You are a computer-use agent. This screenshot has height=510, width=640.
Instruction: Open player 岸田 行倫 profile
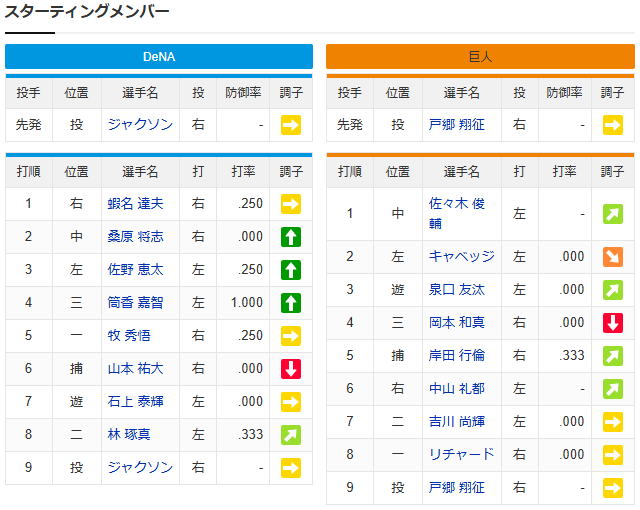457,355
